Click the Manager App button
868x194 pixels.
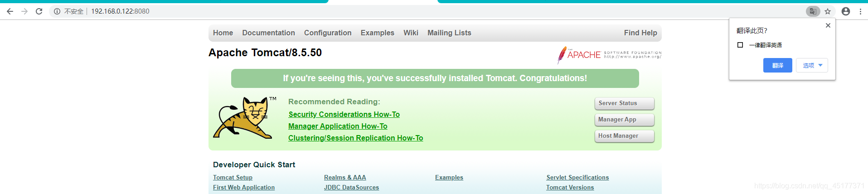625,120
